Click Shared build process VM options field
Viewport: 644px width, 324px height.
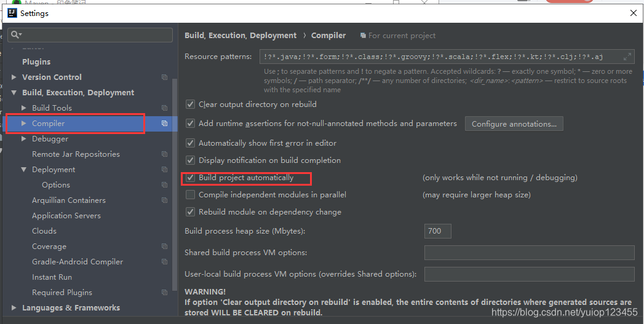[x=529, y=253]
